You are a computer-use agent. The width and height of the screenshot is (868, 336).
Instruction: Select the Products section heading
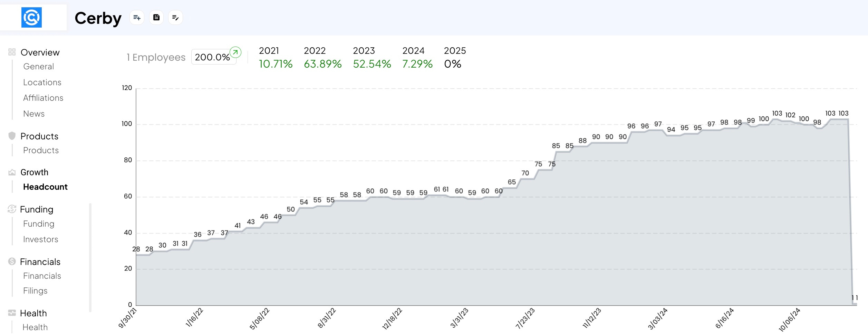click(x=39, y=136)
